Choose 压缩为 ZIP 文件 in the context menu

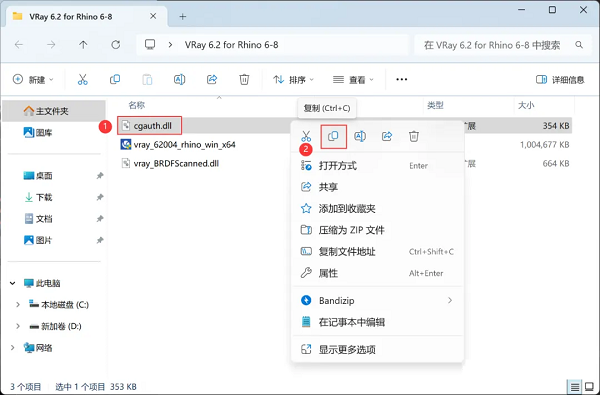point(378,230)
